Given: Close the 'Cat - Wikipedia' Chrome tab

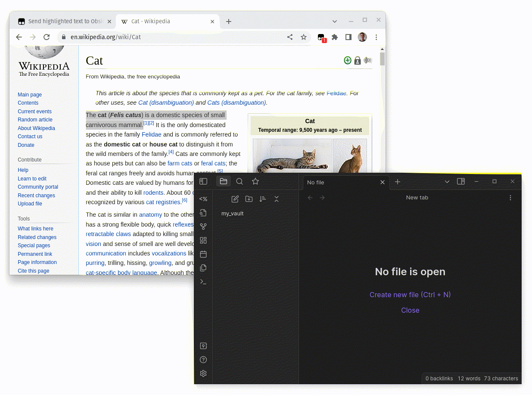Looking at the screenshot, I should pyautogui.click(x=212, y=22).
